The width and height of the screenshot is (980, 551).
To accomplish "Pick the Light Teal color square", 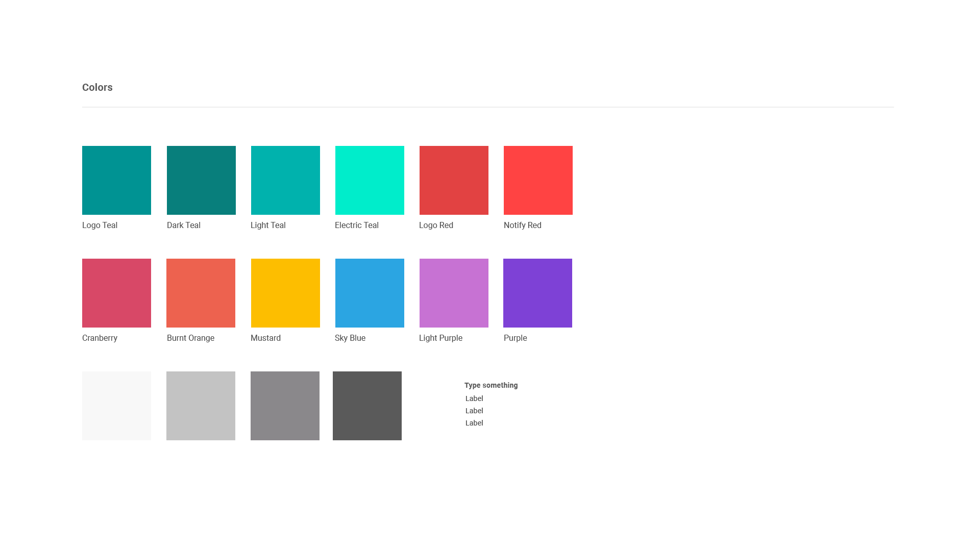I will click(285, 180).
